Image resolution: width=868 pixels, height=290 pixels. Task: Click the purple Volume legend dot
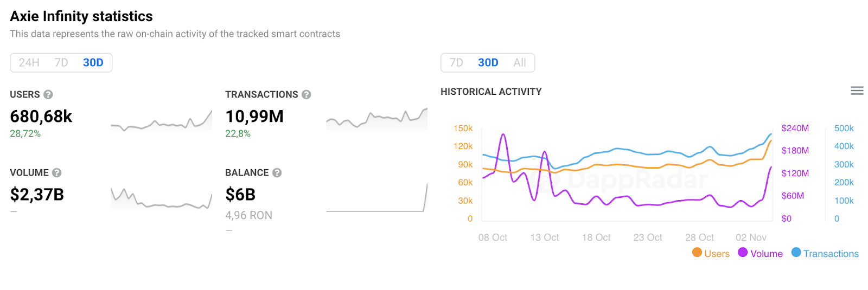point(743,253)
